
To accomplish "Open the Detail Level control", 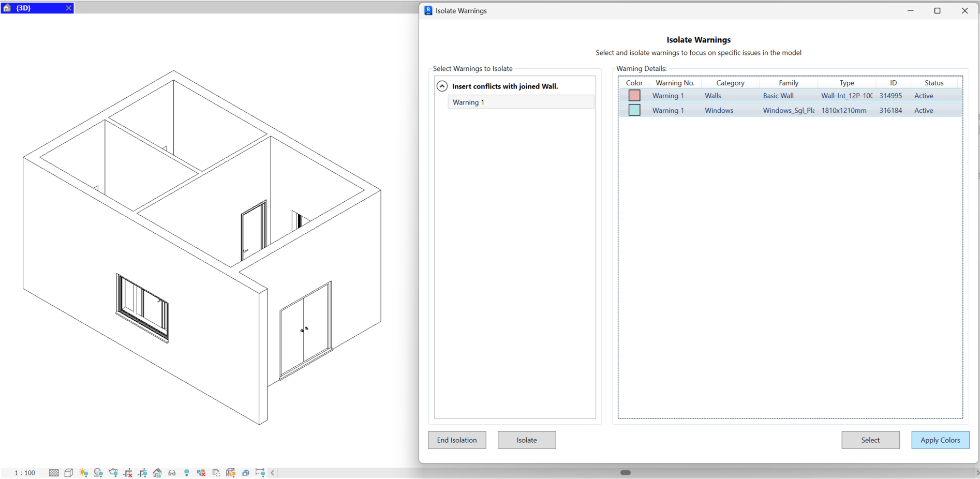I will point(53,472).
